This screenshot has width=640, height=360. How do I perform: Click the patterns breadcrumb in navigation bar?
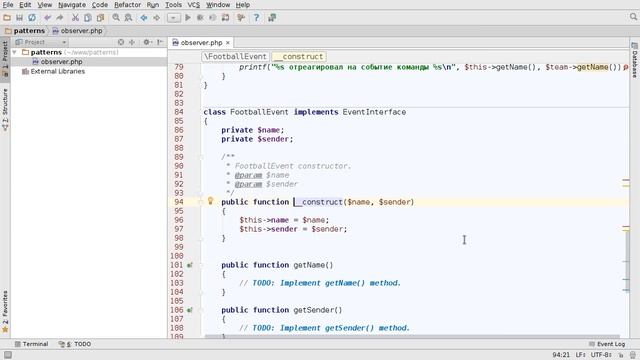25,31
